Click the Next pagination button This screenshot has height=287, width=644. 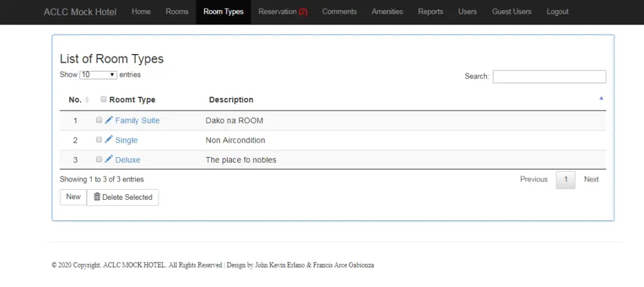591,180
